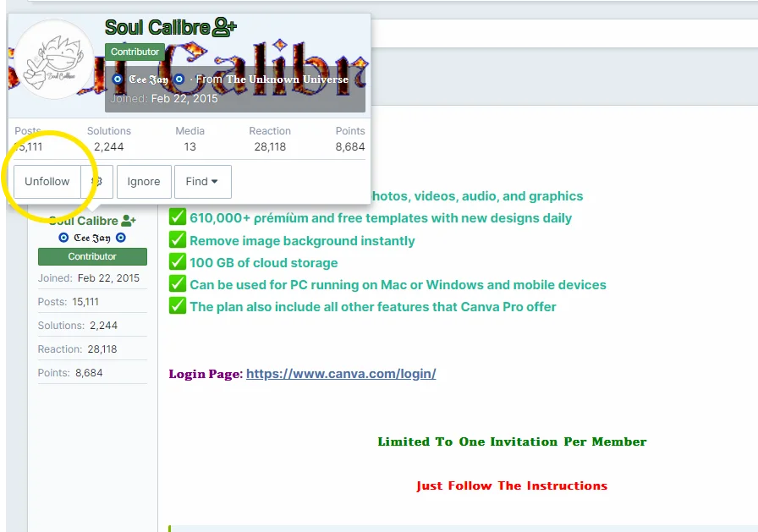The height and width of the screenshot is (532, 758).
Task: Click checkmark emoji before Remove image background
Action: point(178,239)
